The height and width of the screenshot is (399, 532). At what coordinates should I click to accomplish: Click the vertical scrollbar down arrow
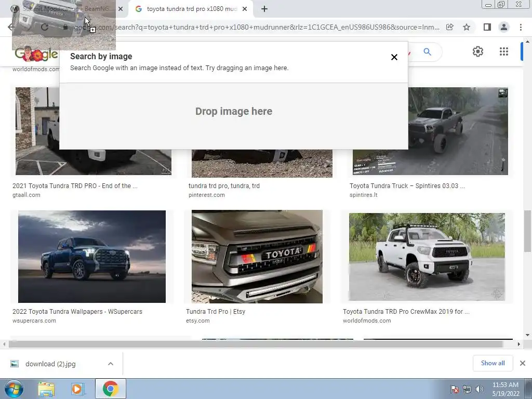(x=527, y=335)
